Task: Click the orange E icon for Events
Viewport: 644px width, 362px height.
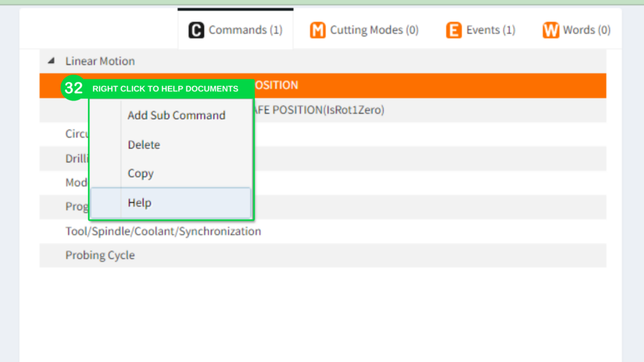Action: click(x=453, y=30)
